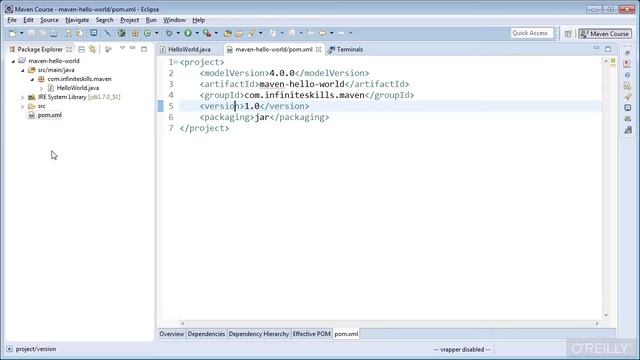Open the Effective POM tab
The height and width of the screenshot is (360, 640).
pyautogui.click(x=311, y=334)
